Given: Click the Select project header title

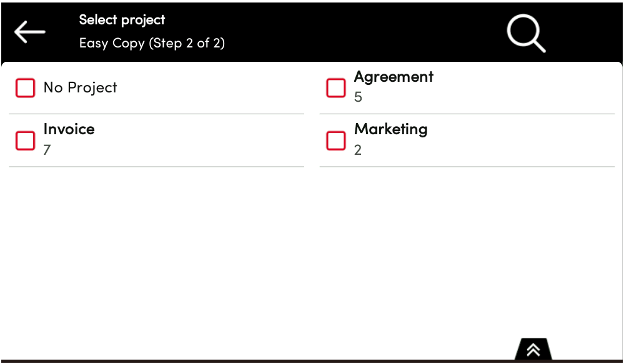Looking at the screenshot, I should pyautogui.click(x=122, y=20).
